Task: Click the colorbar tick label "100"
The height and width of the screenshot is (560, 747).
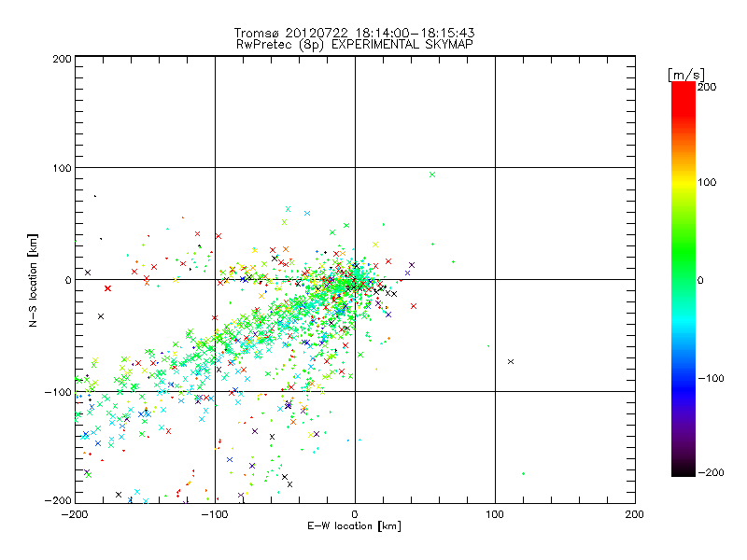Action: [707, 182]
